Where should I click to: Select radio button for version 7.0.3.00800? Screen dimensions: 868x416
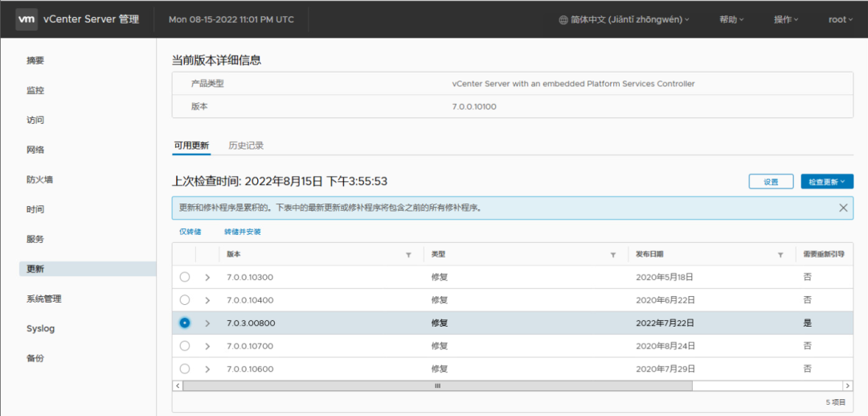pyautogui.click(x=185, y=323)
